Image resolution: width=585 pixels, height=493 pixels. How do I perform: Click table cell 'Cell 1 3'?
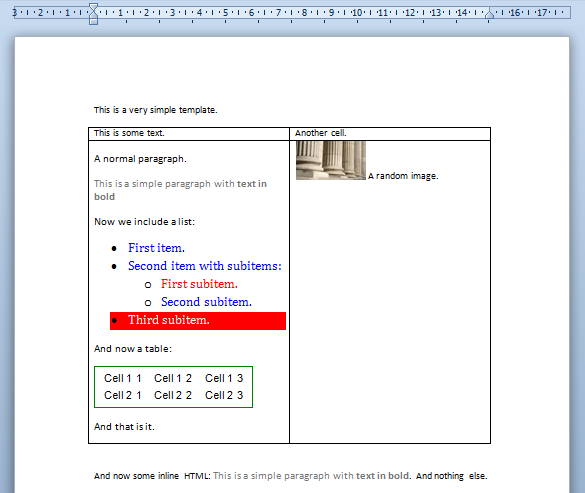(x=224, y=378)
